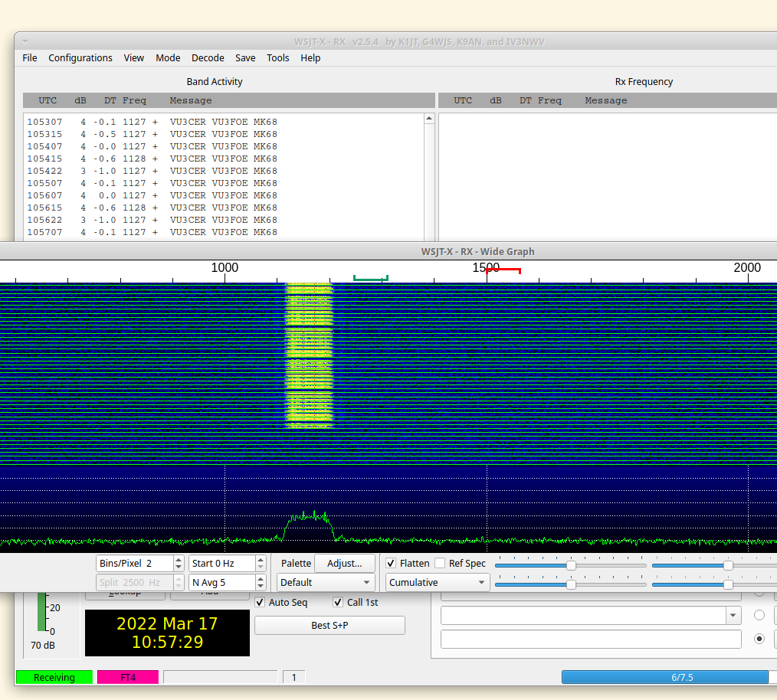Uncheck the Flatten checkbox
Screen dimensions: 777x700
point(391,563)
